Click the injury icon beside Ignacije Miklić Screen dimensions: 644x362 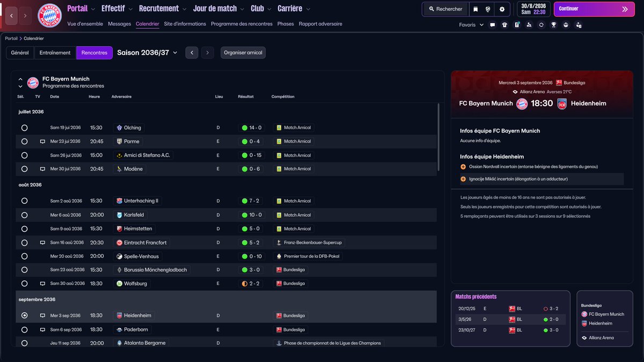tap(463, 179)
